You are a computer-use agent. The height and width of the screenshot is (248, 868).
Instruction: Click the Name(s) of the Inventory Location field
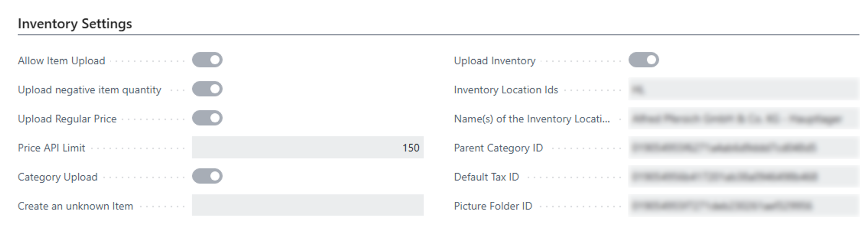(744, 118)
